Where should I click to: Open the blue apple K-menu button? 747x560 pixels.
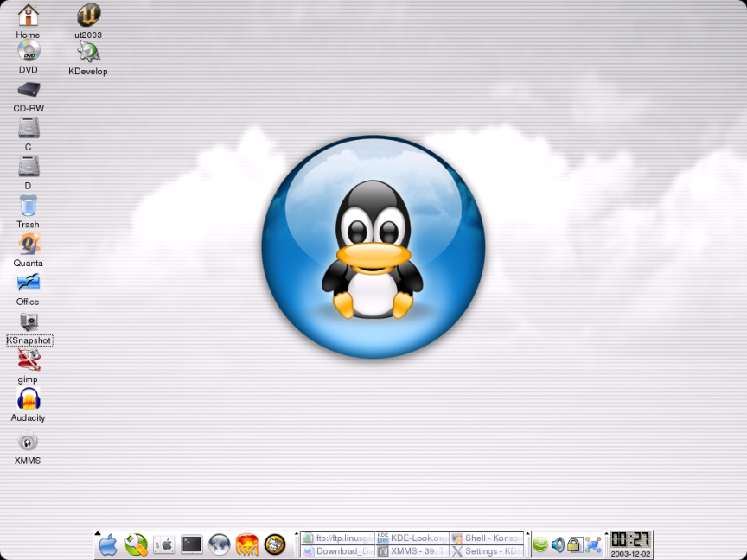(x=108, y=544)
